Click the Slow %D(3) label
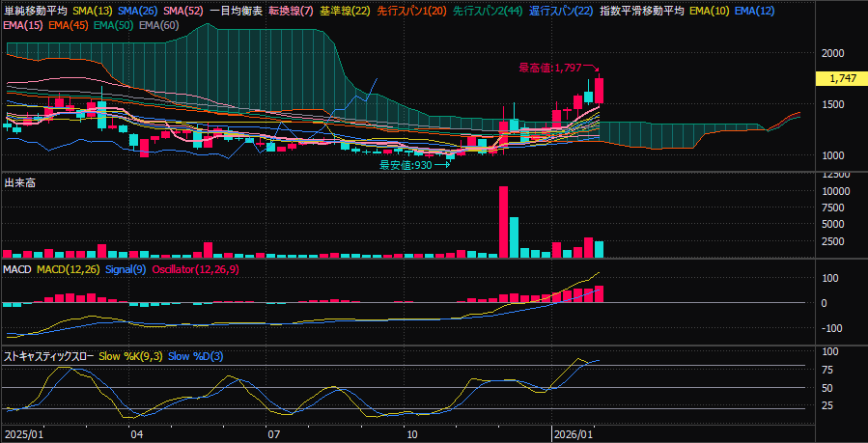Viewport: 868px width, 443px height. tap(195, 356)
